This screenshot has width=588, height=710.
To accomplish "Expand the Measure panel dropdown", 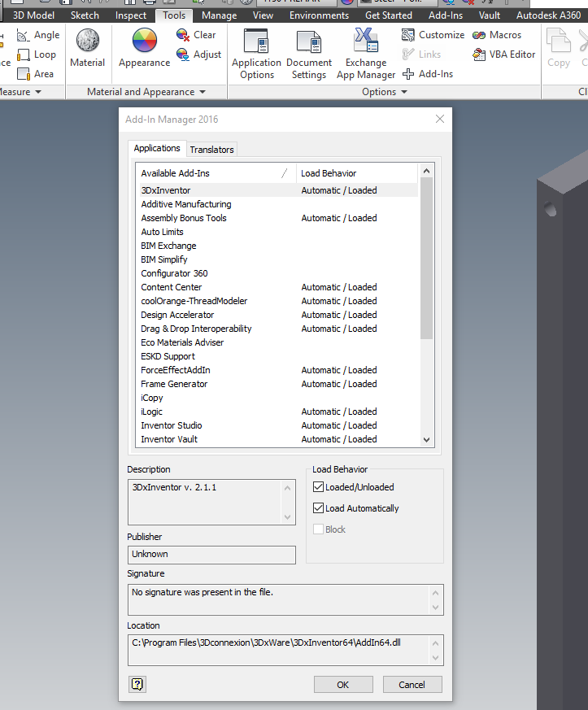I will click(x=38, y=92).
